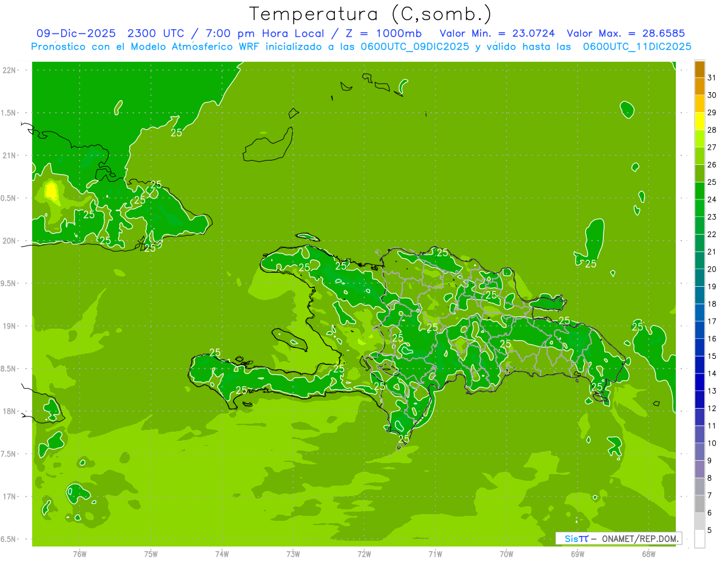The width and height of the screenshot is (728, 562).
Task: Click the '69W' longitude axis label
Action: point(578,554)
